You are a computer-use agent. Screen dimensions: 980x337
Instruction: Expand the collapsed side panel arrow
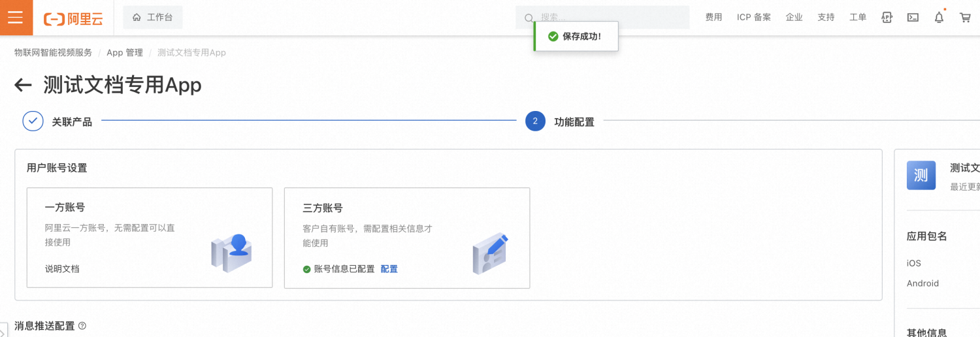pos(3,331)
